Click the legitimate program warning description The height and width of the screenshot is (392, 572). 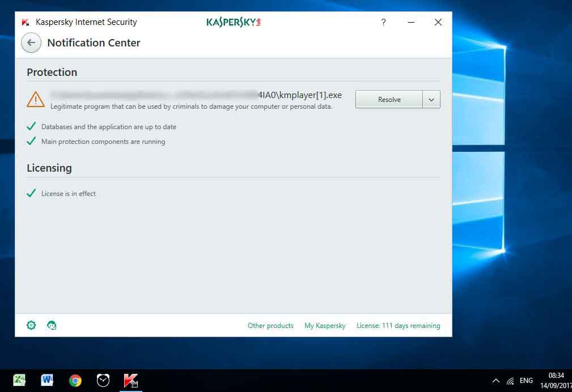[191, 106]
